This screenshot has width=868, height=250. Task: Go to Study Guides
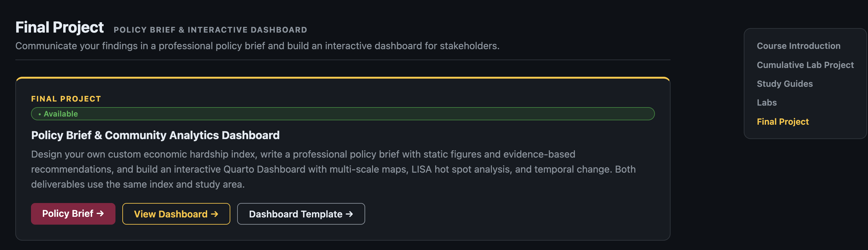(784, 83)
